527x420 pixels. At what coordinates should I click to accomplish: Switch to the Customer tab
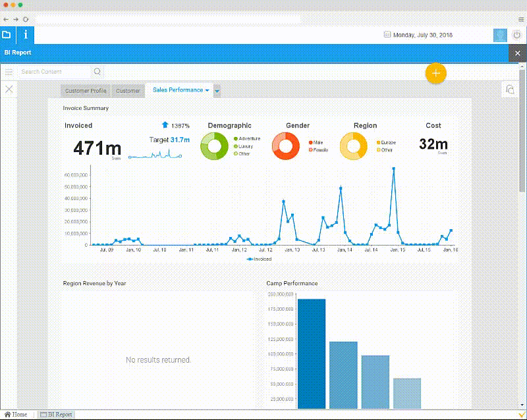pyautogui.click(x=128, y=91)
